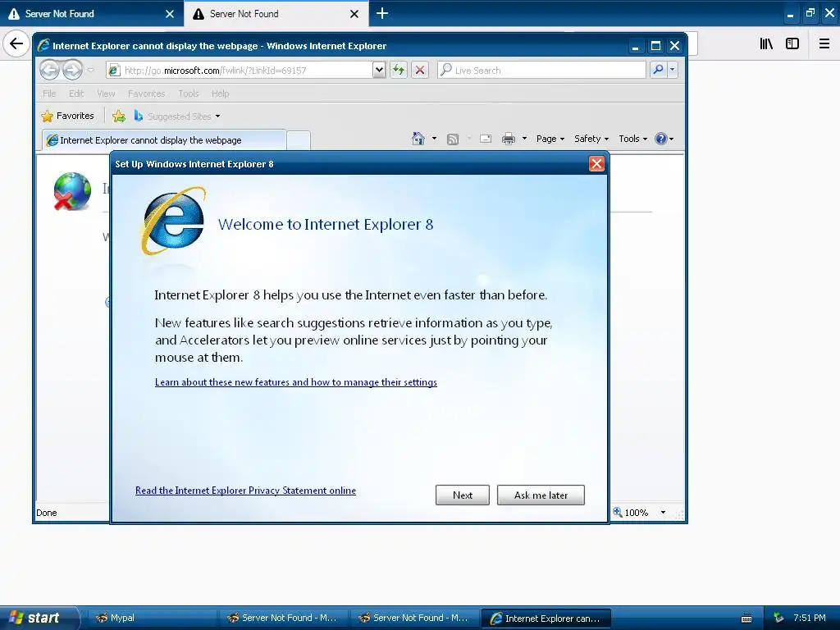The width and height of the screenshot is (840, 630).
Task: Open the Page command bar menu
Action: point(550,139)
